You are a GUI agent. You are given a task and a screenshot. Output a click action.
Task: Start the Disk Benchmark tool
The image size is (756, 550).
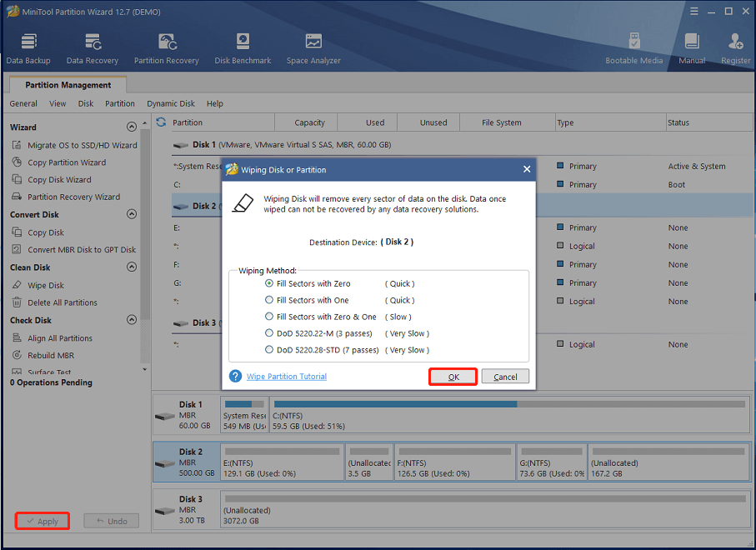pos(243,48)
